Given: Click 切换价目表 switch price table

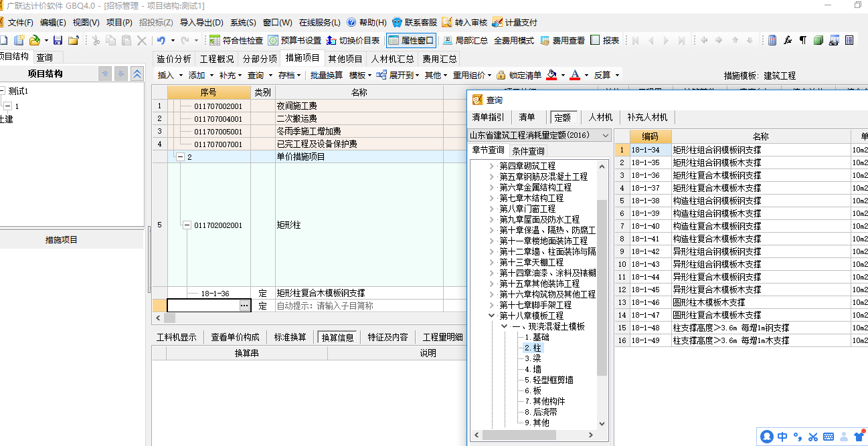Looking at the screenshot, I should pos(353,40).
